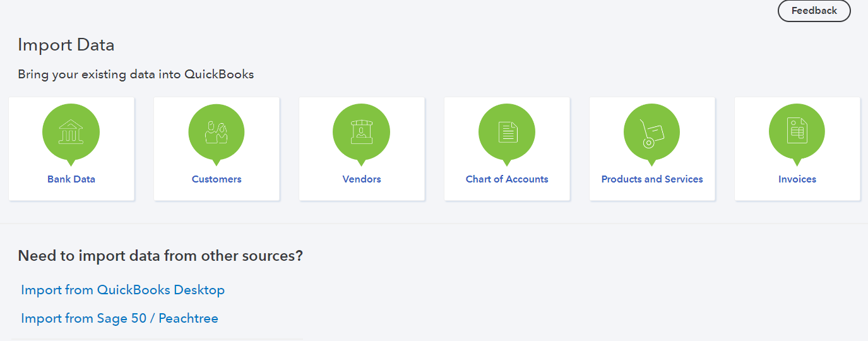Click the Chart of Accounts document icon
This screenshot has height=341, width=868.
pyautogui.click(x=507, y=133)
